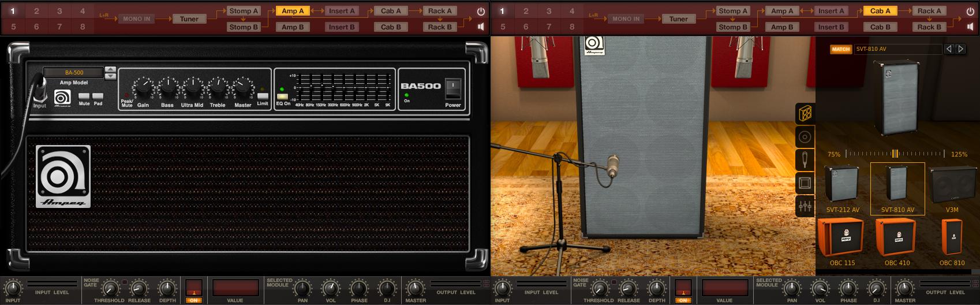
Task: Select Rack B in the right window chain
Action: click(x=929, y=27)
